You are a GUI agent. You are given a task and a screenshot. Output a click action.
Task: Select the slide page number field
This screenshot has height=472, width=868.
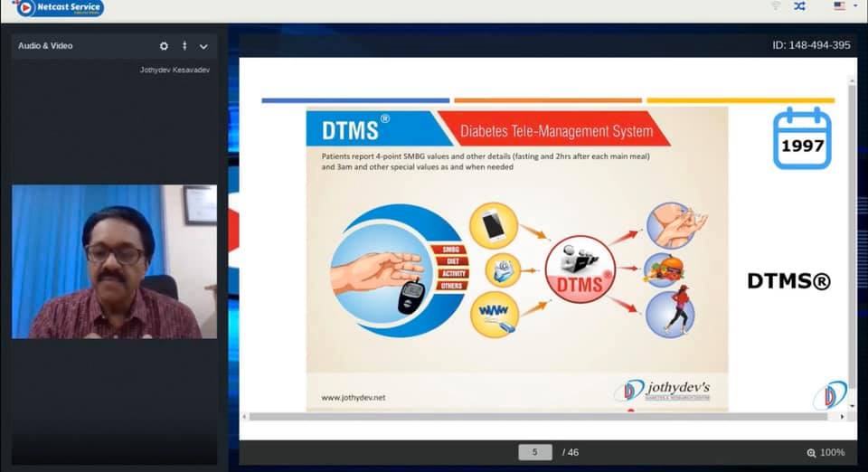click(x=534, y=452)
